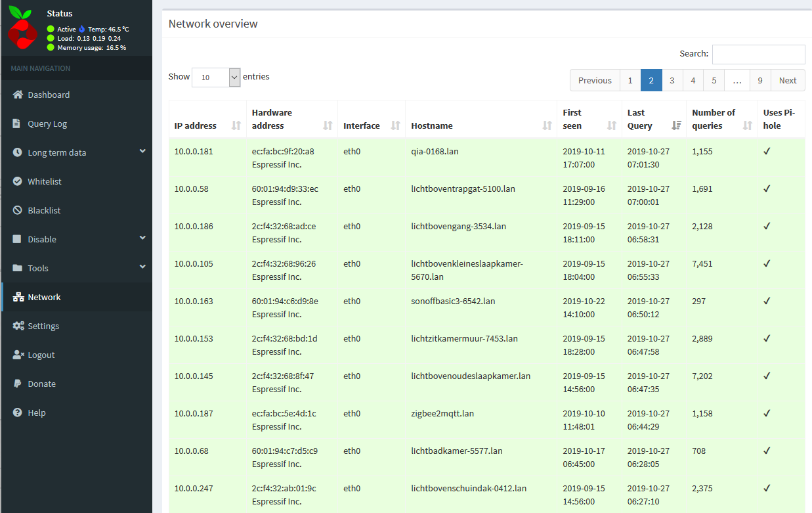The width and height of the screenshot is (812, 513).
Task: Click hostname lichtbovenoudeslaapkamer.lan
Action: [x=471, y=376]
